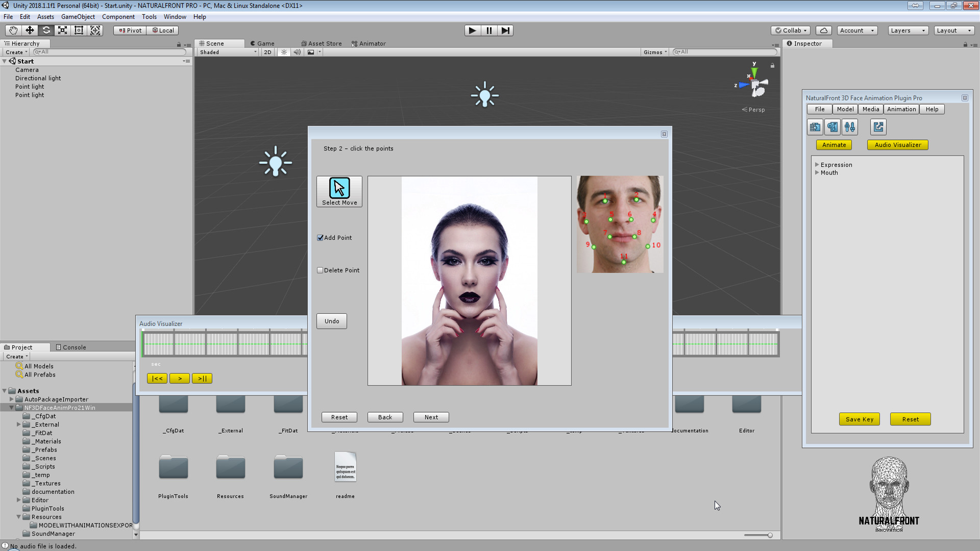The width and height of the screenshot is (980, 551).
Task: Enable the Delete Point checkbox
Action: click(x=320, y=270)
